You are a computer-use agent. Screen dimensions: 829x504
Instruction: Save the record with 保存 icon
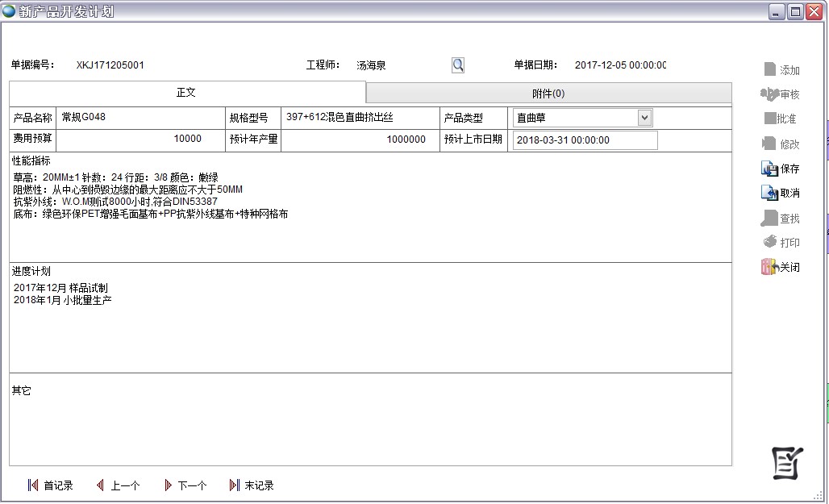770,169
